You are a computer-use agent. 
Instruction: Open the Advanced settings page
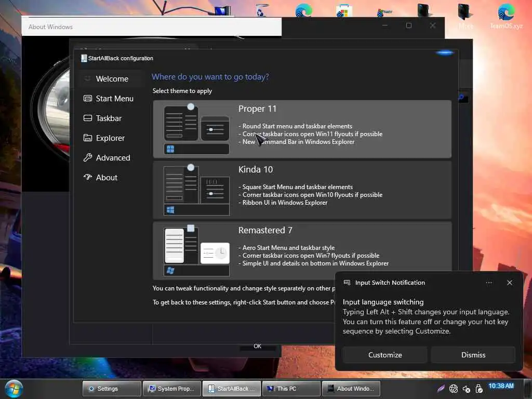112,157
